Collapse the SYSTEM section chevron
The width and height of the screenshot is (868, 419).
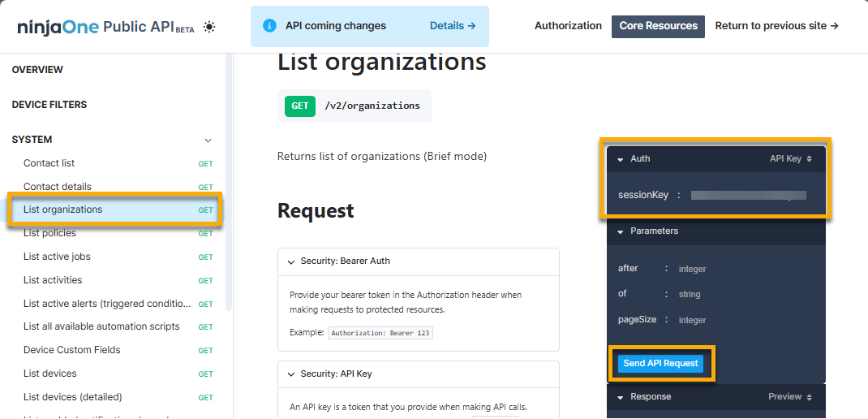tap(208, 140)
